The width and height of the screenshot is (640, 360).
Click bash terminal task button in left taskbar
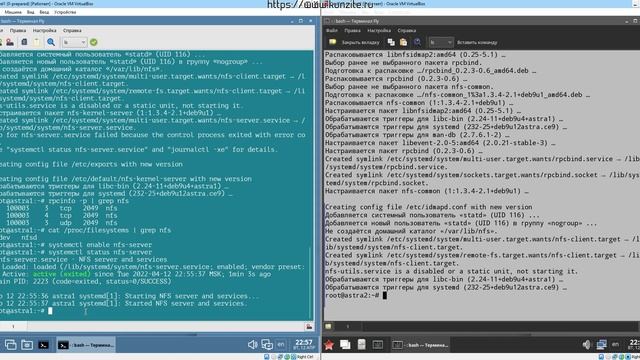tap(86, 345)
